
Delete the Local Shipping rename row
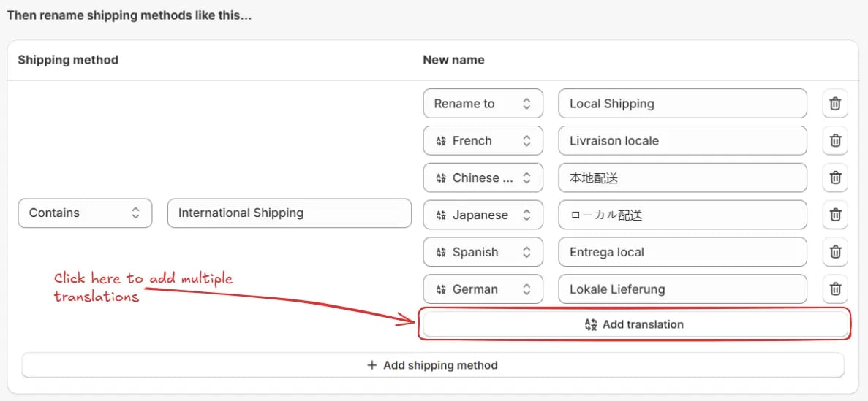835,104
